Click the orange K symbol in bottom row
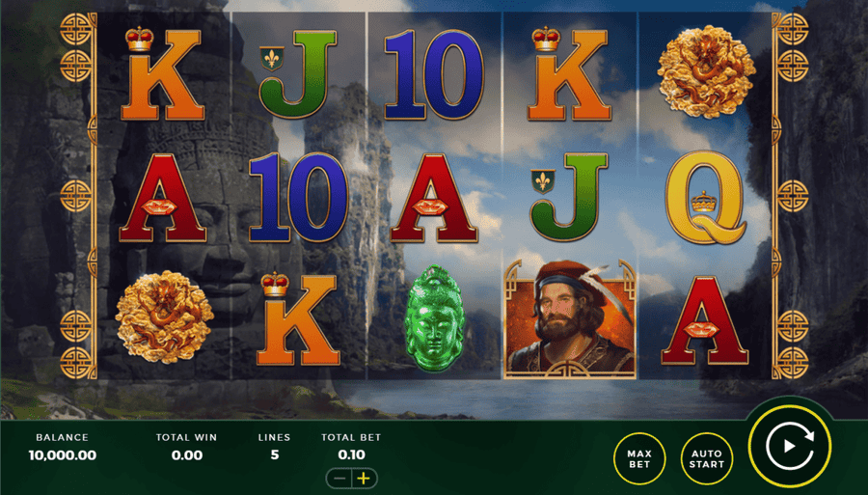The width and height of the screenshot is (868, 495). (299, 319)
